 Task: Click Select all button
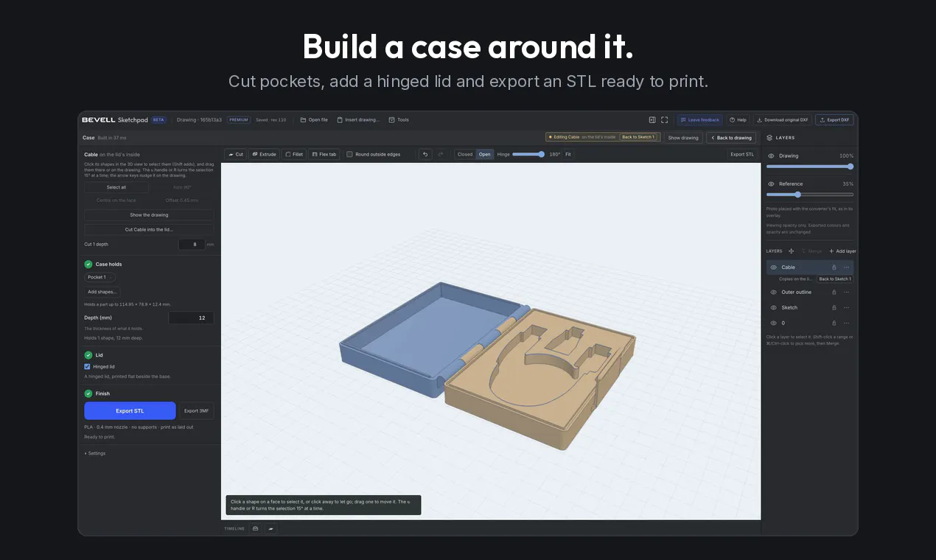116,187
